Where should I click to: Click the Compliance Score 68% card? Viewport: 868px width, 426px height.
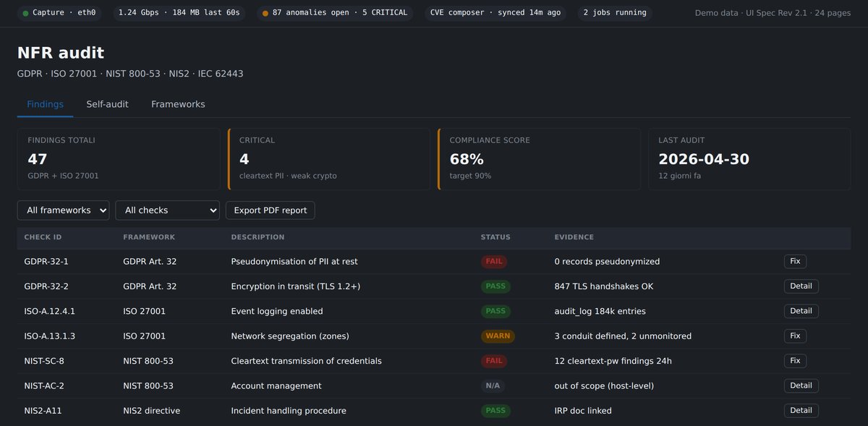click(x=540, y=159)
